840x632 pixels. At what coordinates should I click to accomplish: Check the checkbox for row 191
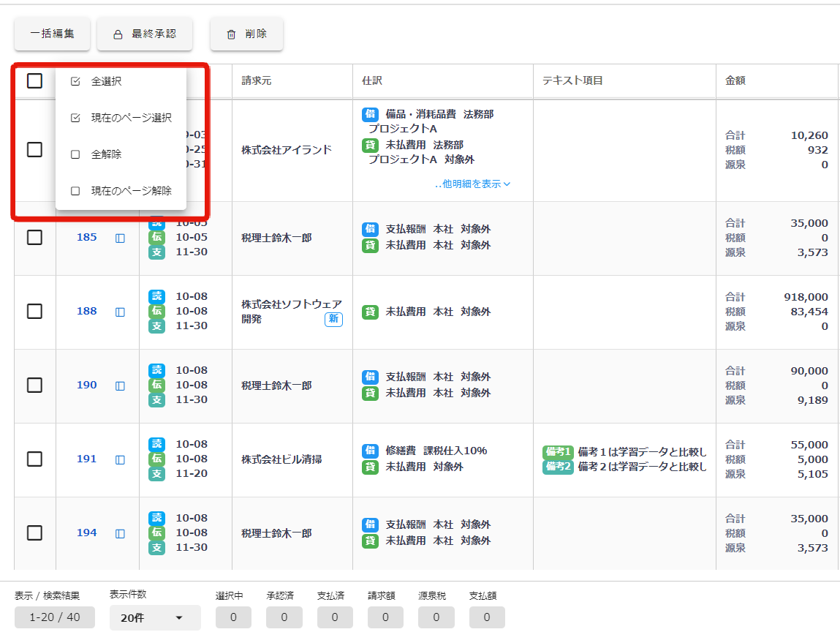click(x=35, y=459)
